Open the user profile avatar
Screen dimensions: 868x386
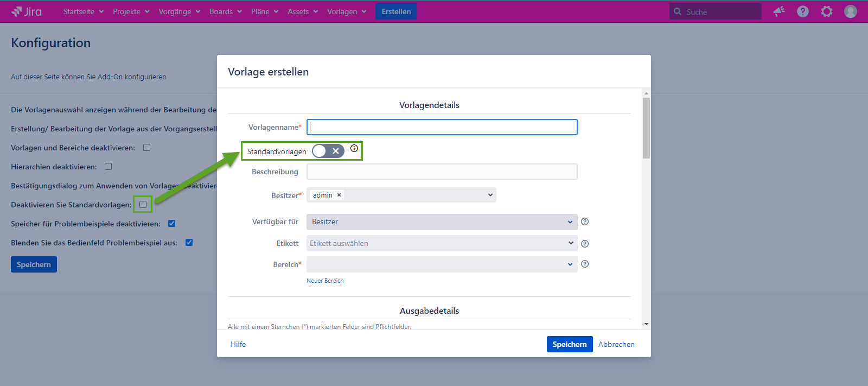[851, 11]
